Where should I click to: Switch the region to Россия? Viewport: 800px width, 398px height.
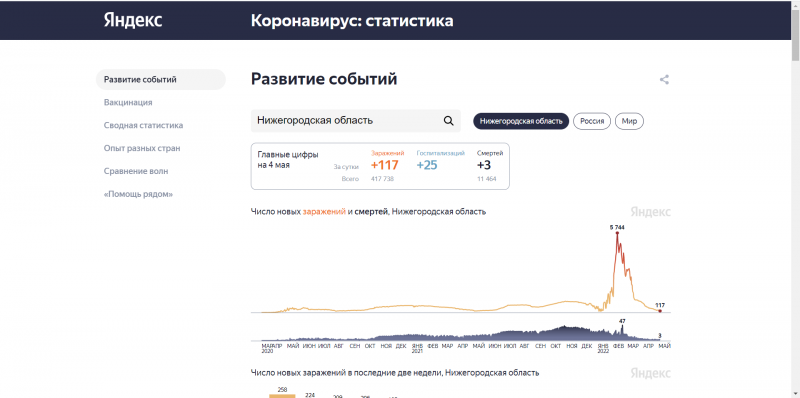coord(592,121)
